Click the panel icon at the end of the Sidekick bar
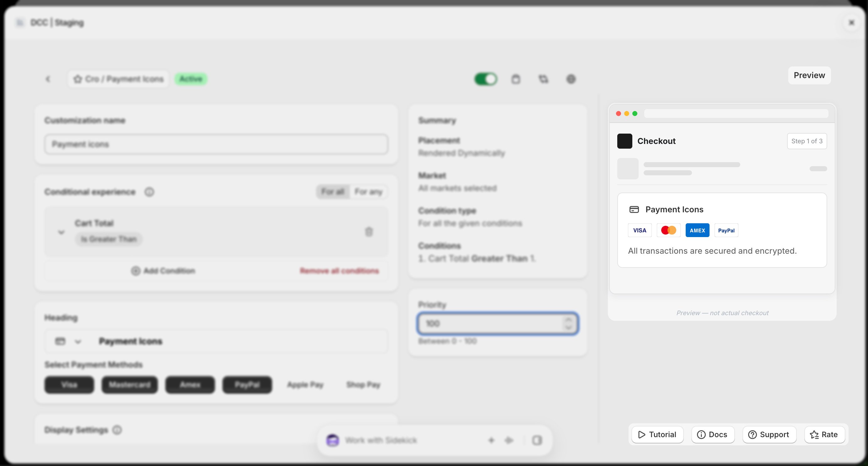 [x=537, y=440]
